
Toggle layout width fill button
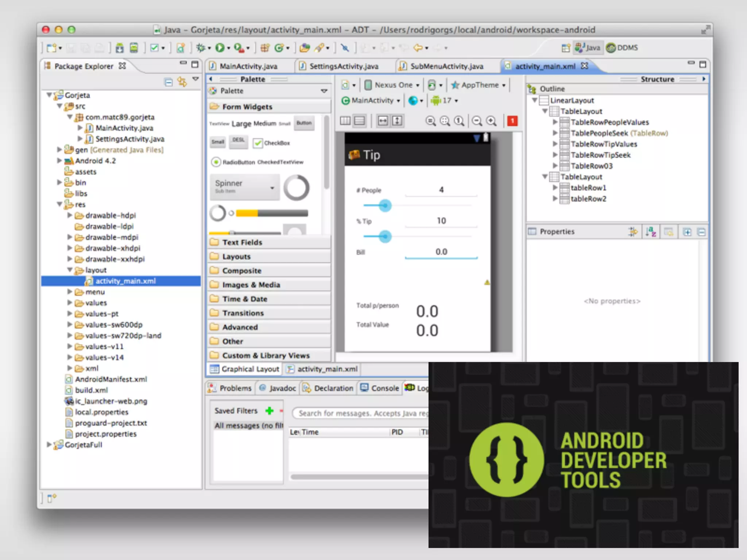[383, 121]
